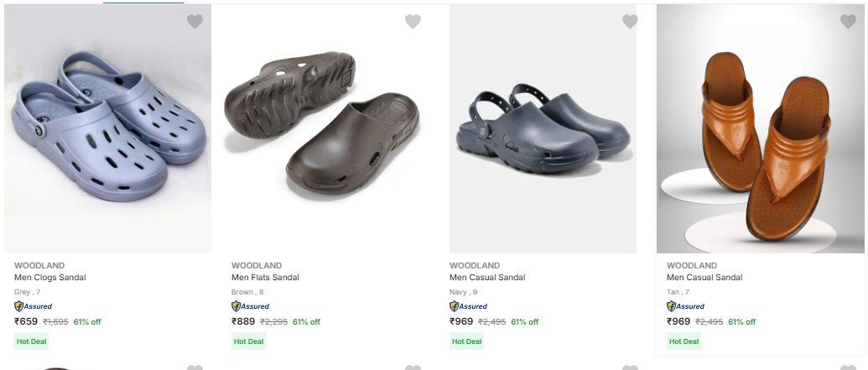868x370 pixels.
Task: View the navy clog sandal photo
Action: point(543,130)
